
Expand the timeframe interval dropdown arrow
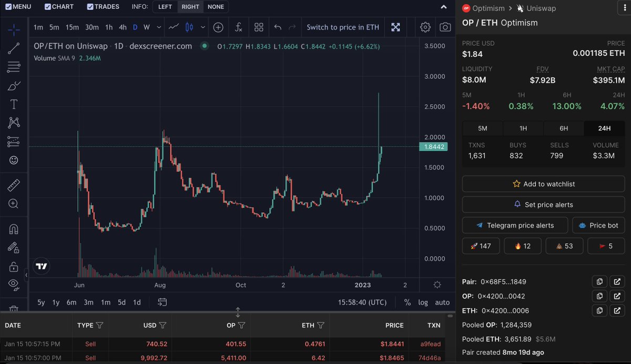[x=159, y=27]
